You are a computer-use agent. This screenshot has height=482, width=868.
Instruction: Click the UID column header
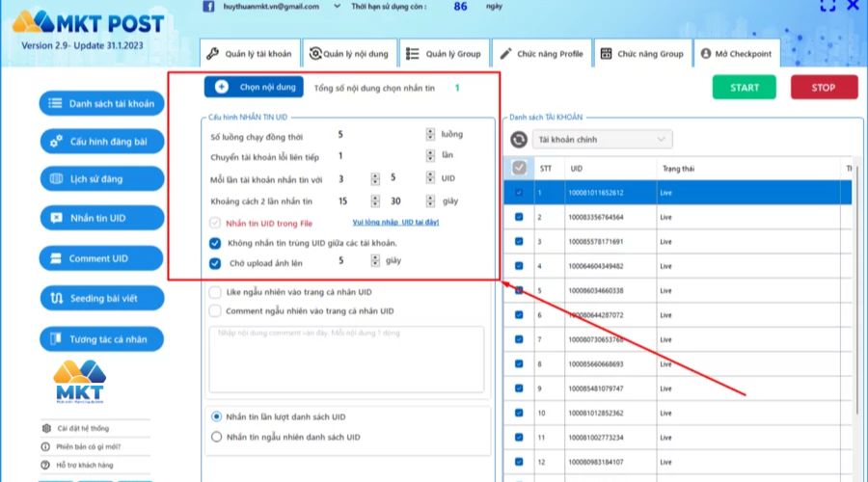pos(610,169)
